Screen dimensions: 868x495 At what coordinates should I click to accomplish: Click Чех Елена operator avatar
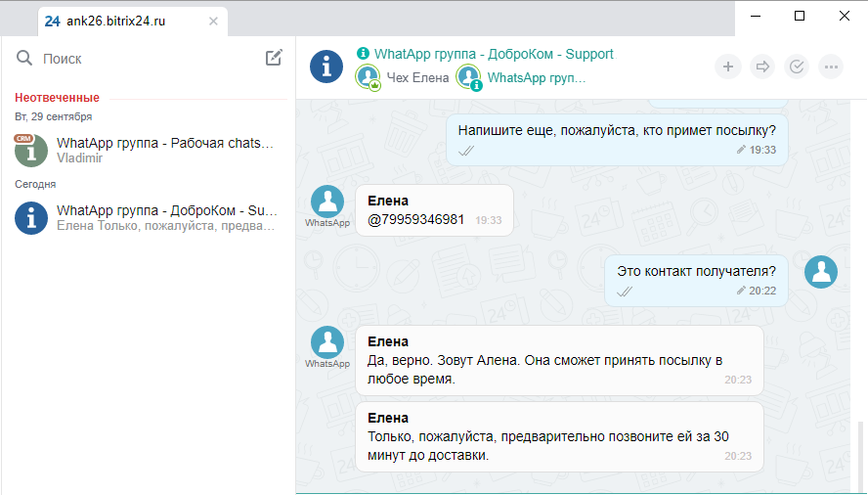tap(369, 77)
